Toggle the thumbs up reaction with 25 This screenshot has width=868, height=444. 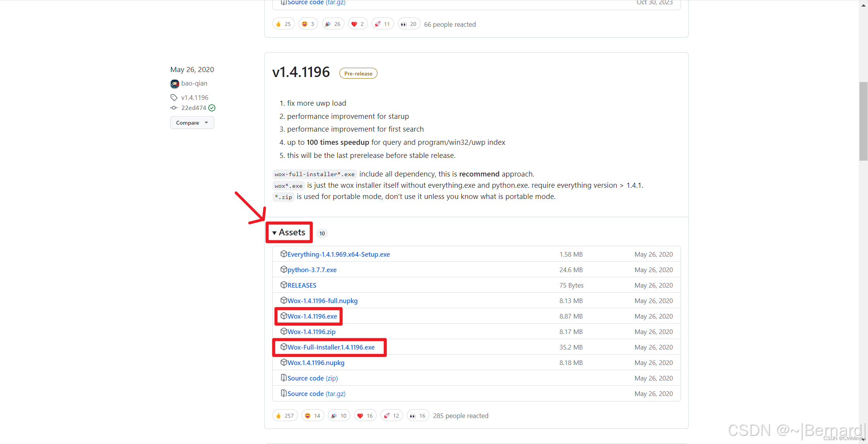coord(283,24)
